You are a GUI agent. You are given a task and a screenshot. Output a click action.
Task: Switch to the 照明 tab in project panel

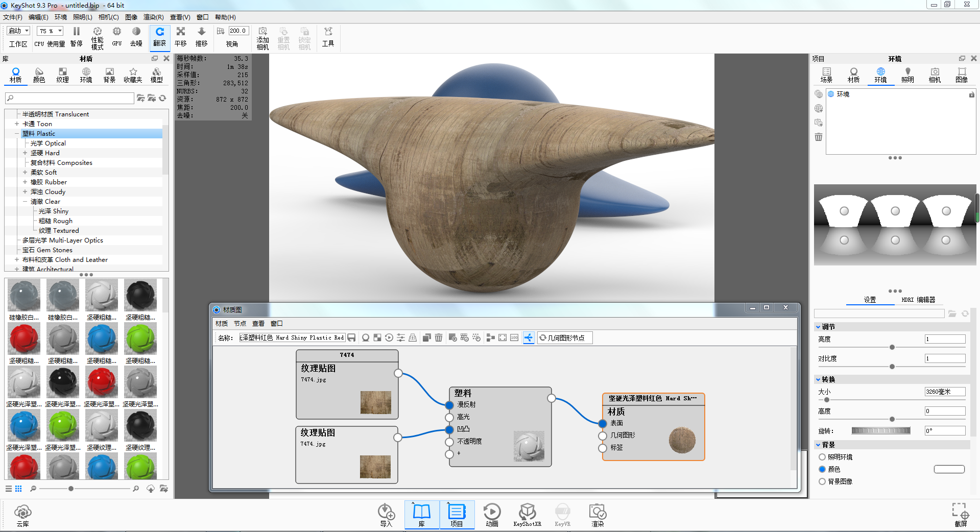(x=907, y=75)
